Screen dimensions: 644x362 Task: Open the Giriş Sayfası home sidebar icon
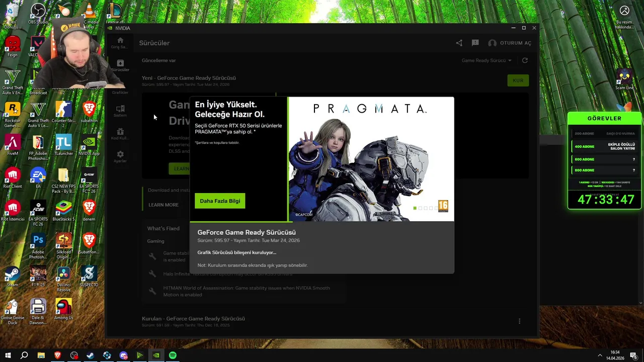(x=120, y=42)
